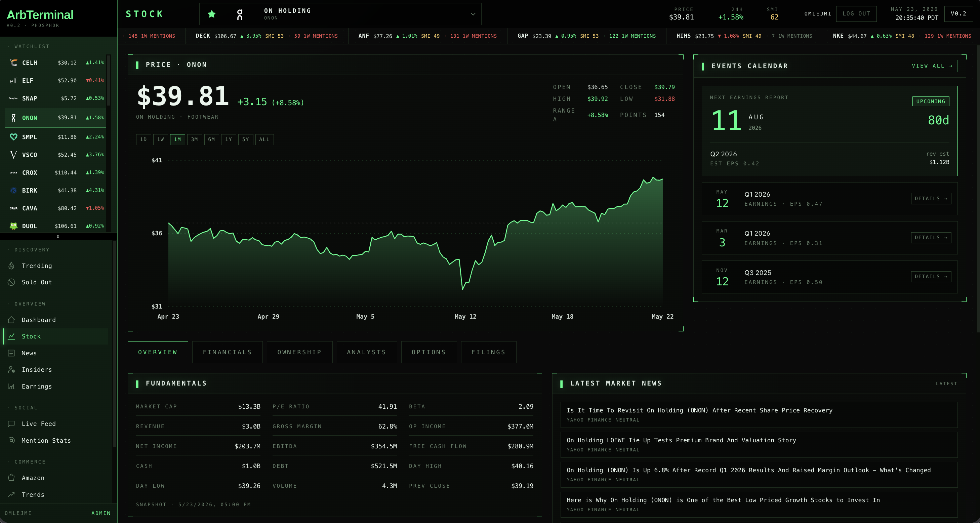Open the 'Is It Time To Revisit' article
The height and width of the screenshot is (523, 980).
point(759,414)
